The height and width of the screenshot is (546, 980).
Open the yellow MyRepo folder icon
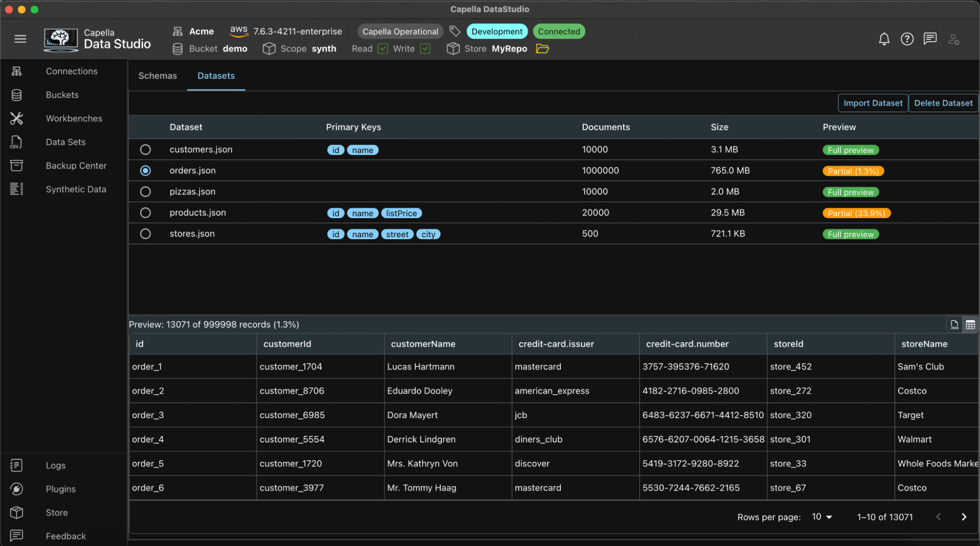542,49
